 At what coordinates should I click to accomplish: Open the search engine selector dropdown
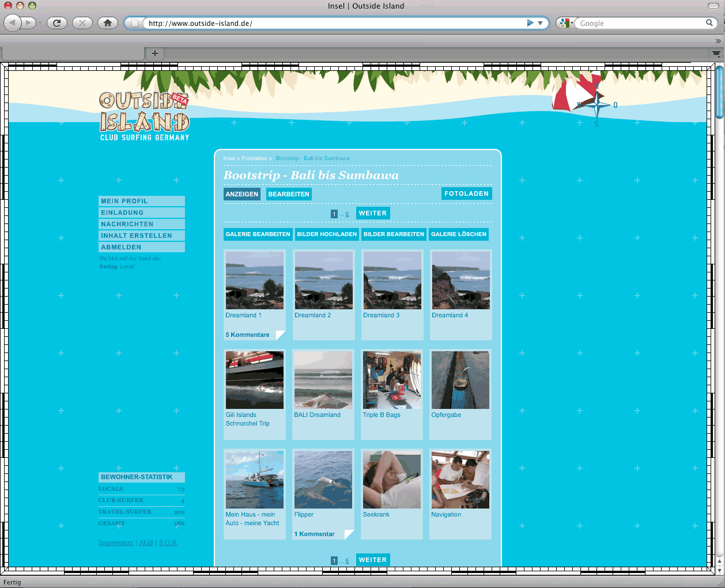coord(565,23)
